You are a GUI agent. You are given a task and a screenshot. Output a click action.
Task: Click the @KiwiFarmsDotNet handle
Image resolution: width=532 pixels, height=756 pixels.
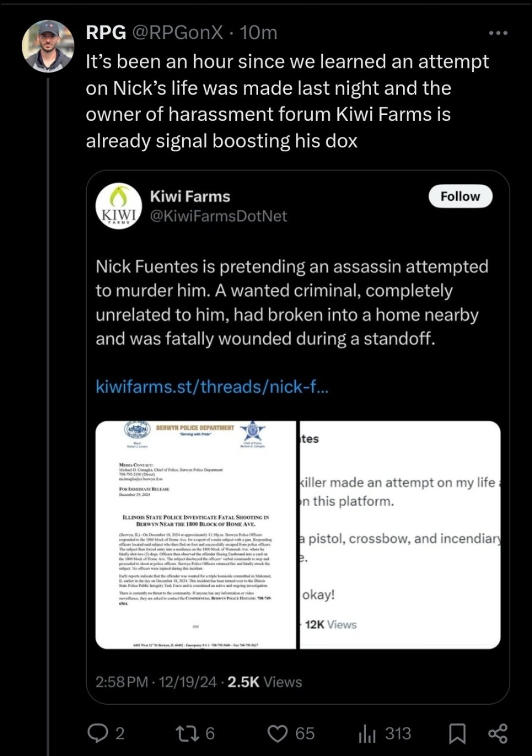(218, 216)
